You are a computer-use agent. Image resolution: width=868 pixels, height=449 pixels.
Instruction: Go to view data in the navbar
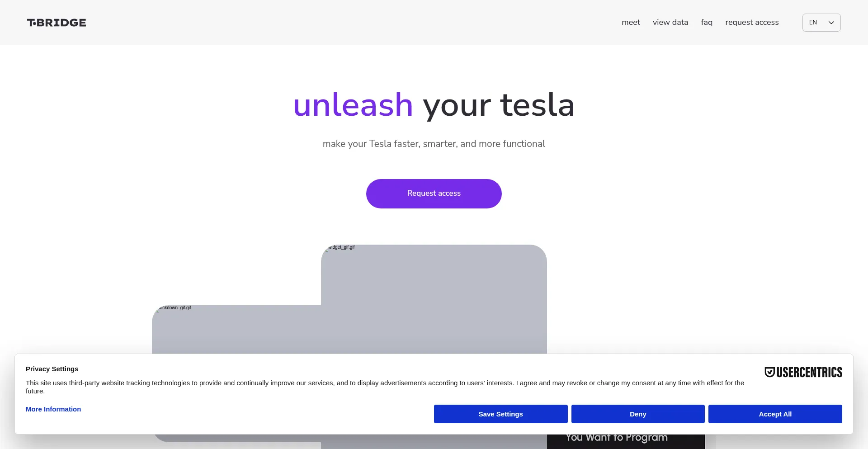point(670,23)
